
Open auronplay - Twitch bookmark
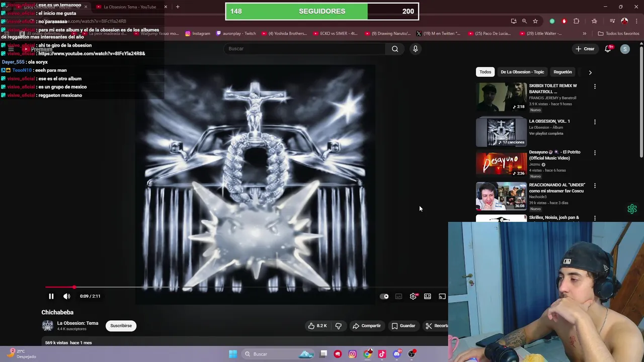point(235,34)
